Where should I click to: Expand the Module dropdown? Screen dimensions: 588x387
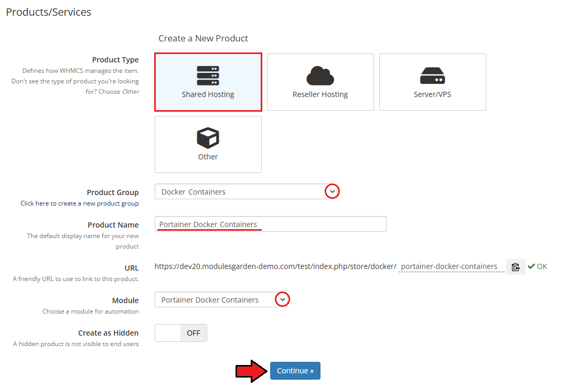pyautogui.click(x=222, y=299)
